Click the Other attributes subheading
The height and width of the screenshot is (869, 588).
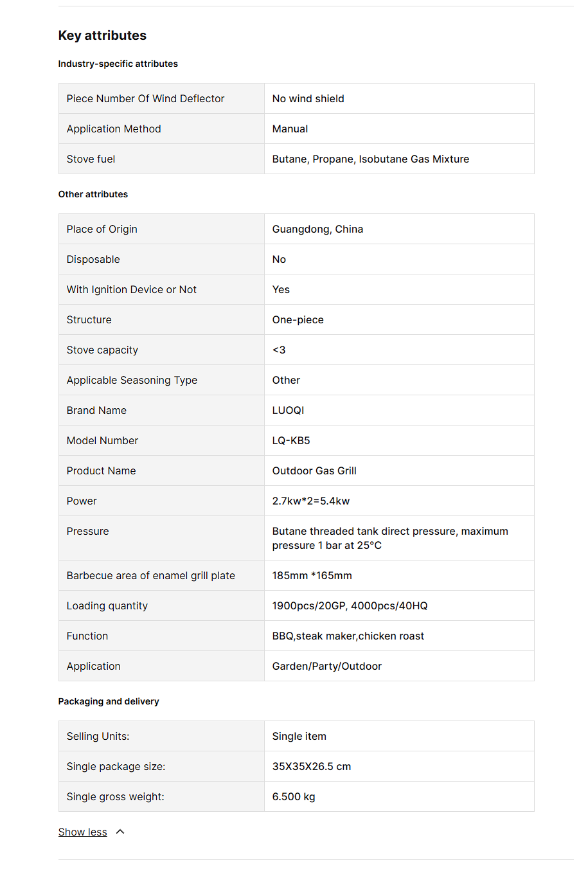point(93,194)
